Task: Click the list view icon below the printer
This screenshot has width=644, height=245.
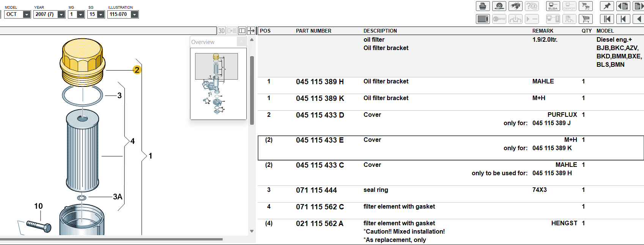Action: pyautogui.click(x=483, y=19)
